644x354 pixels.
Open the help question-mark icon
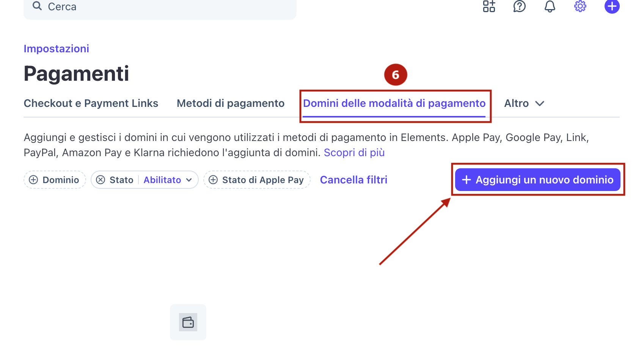pos(519,6)
